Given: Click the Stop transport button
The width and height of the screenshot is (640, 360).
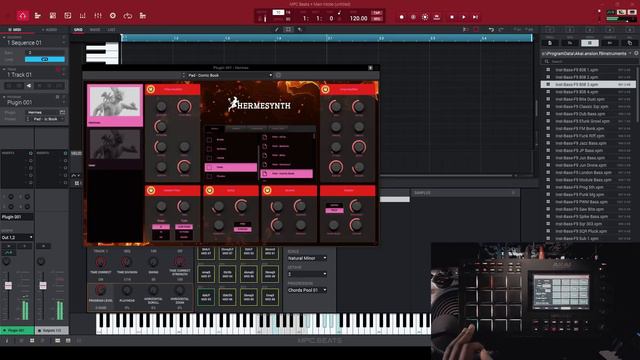Looking at the screenshot, I should (452, 17).
